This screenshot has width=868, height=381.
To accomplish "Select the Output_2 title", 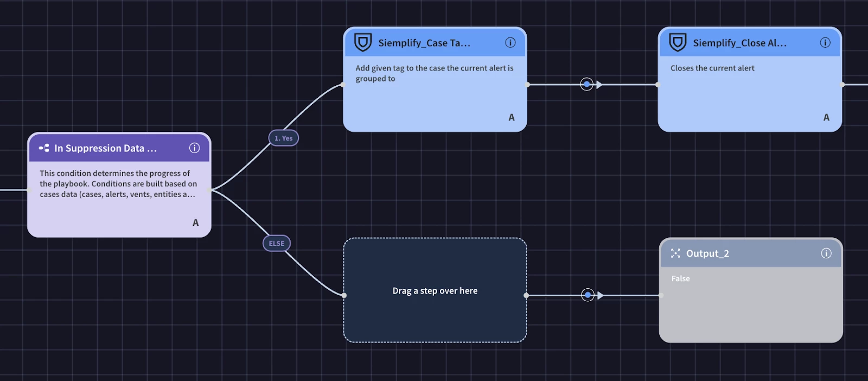I will click(707, 253).
